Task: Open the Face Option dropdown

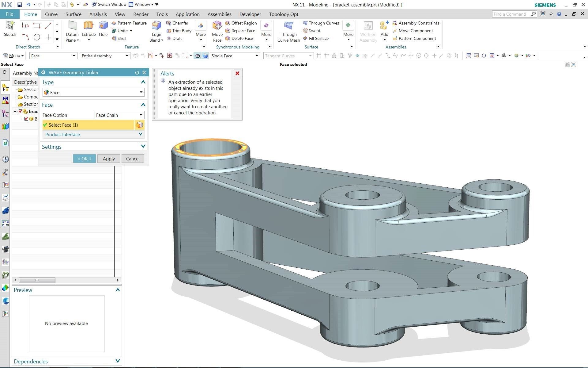Action: pos(119,115)
